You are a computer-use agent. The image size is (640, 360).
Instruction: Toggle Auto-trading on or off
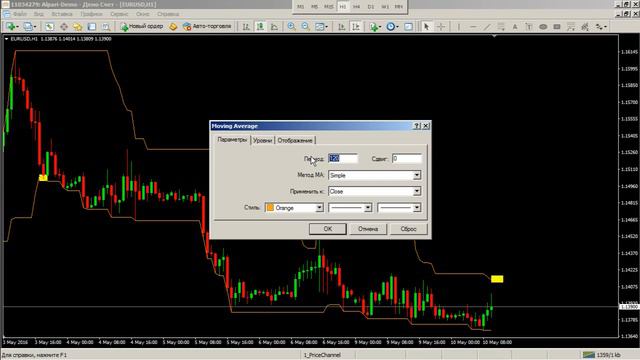coord(207,27)
